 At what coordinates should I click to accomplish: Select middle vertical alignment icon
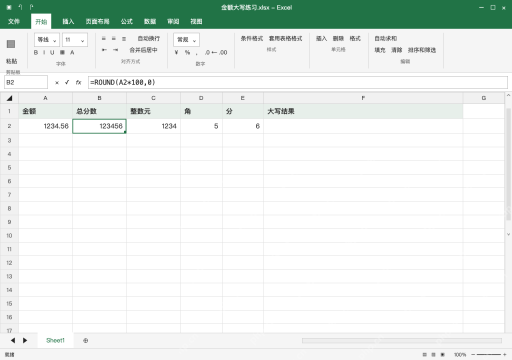coord(114,39)
